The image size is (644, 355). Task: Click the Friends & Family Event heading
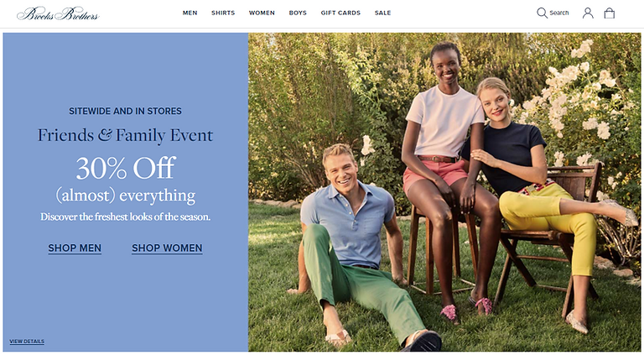(x=125, y=135)
